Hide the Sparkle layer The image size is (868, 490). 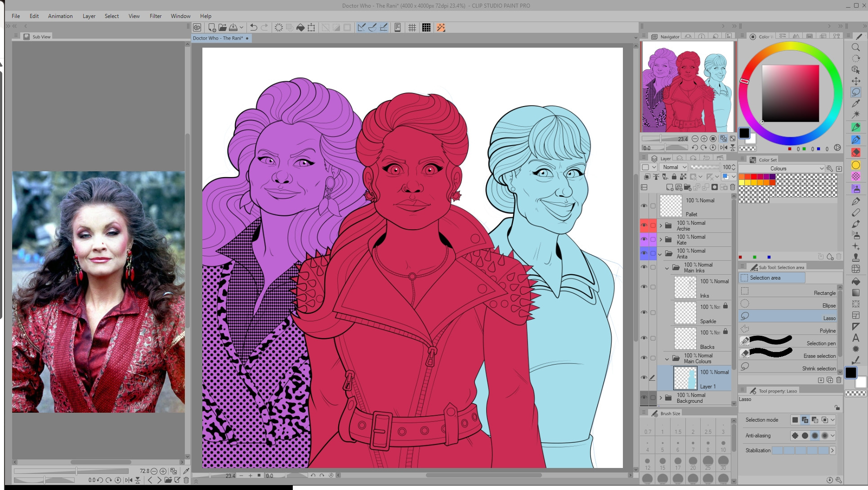(x=644, y=312)
